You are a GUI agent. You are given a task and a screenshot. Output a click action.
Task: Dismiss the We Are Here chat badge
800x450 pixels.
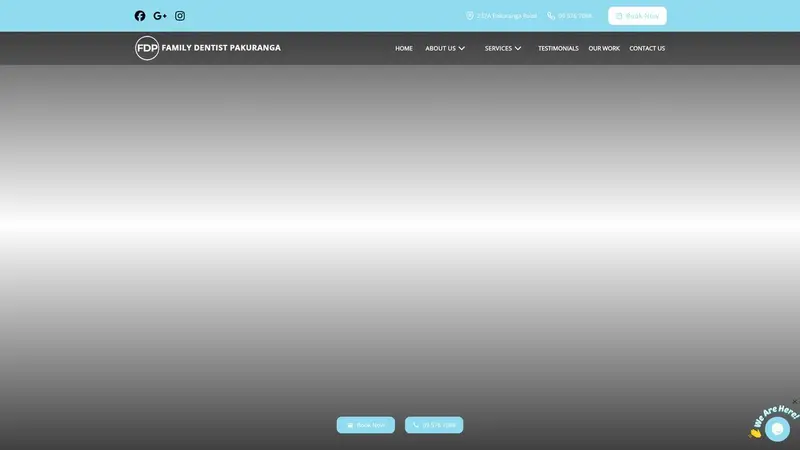pyautogui.click(x=795, y=402)
